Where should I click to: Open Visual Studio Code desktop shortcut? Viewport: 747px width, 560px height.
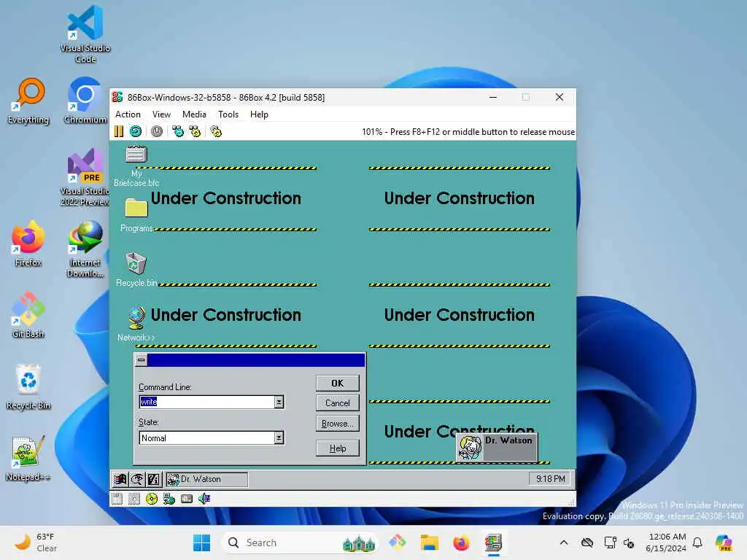click(x=85, y=34)
